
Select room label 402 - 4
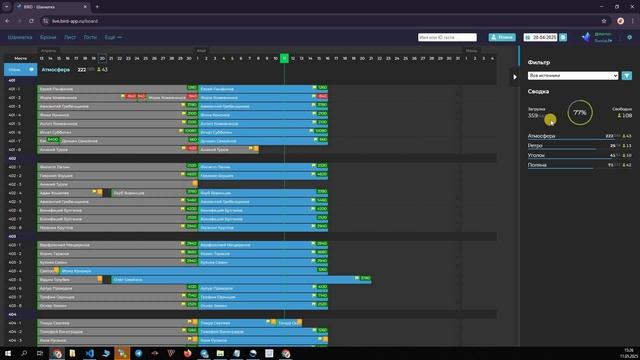(x=14, y=193)
